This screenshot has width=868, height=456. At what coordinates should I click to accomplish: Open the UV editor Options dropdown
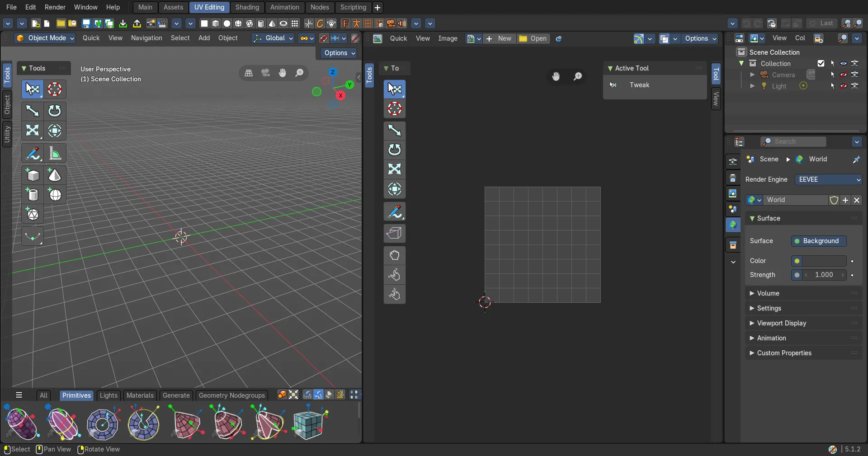(701, 38)
